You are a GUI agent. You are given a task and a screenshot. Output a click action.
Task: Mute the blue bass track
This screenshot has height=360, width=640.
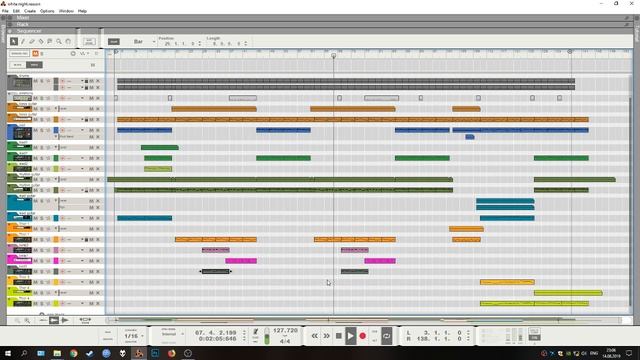36,130
